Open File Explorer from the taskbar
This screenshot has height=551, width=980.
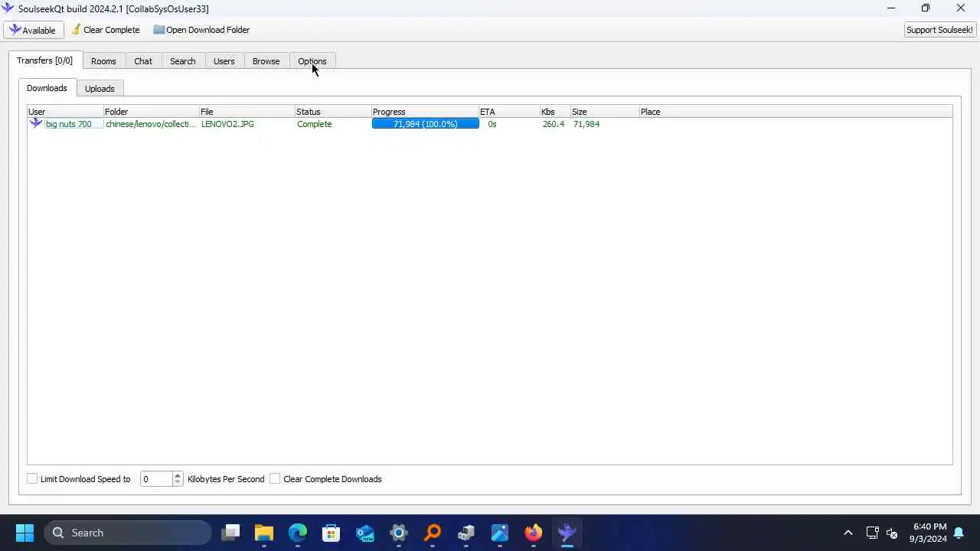264,533
